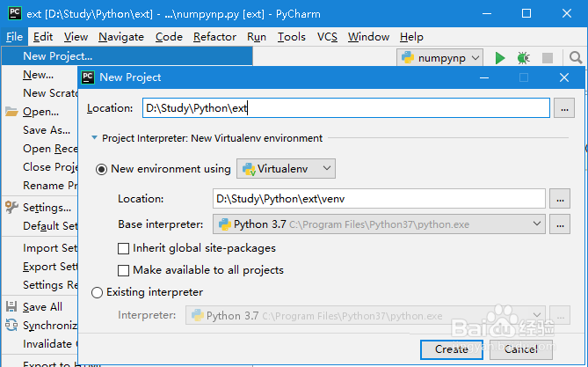
Task: Browse for Base interpreter path
Action: [x=560, y=224]
